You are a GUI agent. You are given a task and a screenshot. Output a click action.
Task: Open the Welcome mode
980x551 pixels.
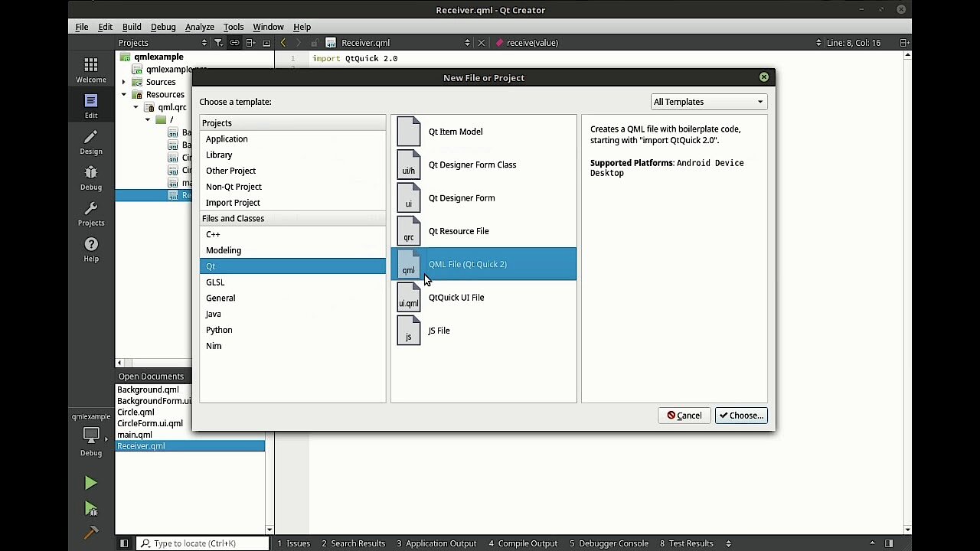pyautogui.click(x=91, y=70)
